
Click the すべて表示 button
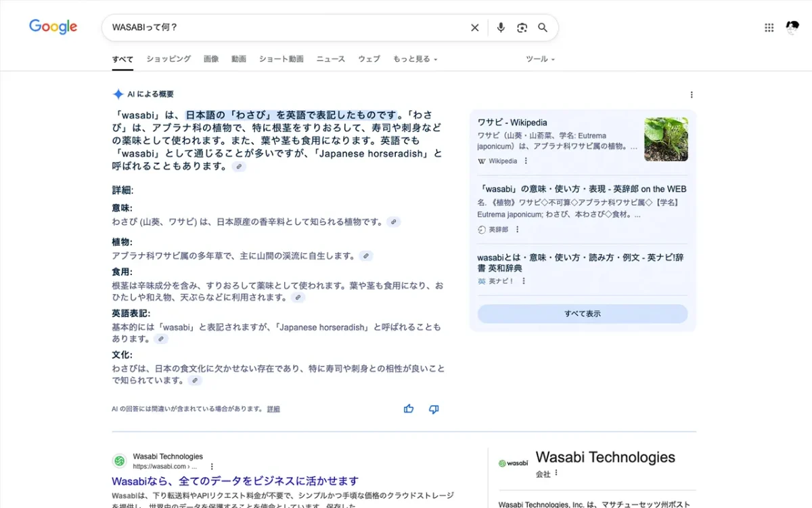pos(583,314)
